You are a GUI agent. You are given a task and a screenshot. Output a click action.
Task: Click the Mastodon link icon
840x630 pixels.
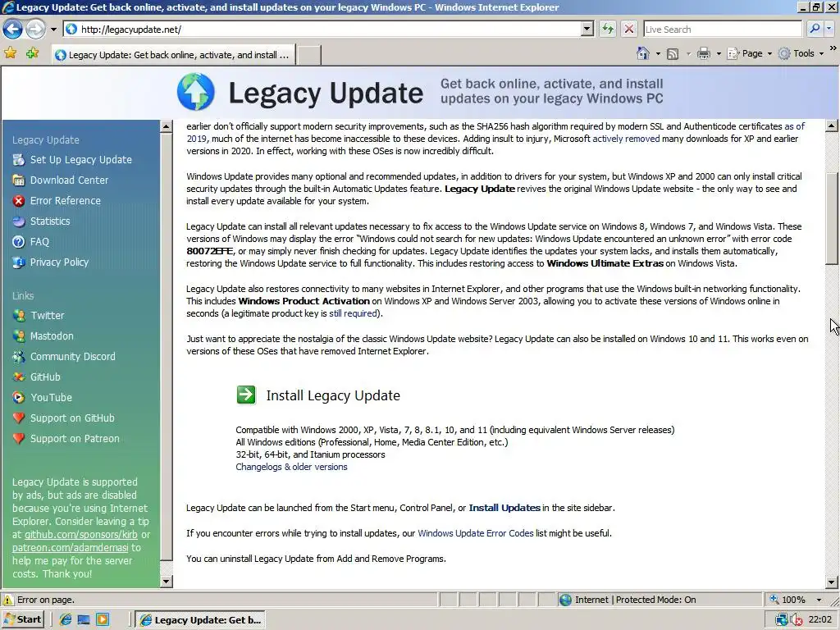coord(19,336)
